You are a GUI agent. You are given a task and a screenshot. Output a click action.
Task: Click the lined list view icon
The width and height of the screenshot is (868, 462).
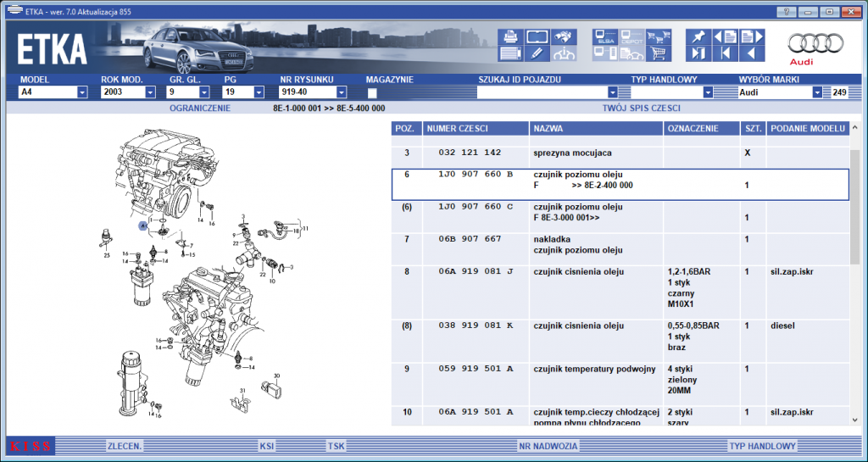tap(510, 53)
